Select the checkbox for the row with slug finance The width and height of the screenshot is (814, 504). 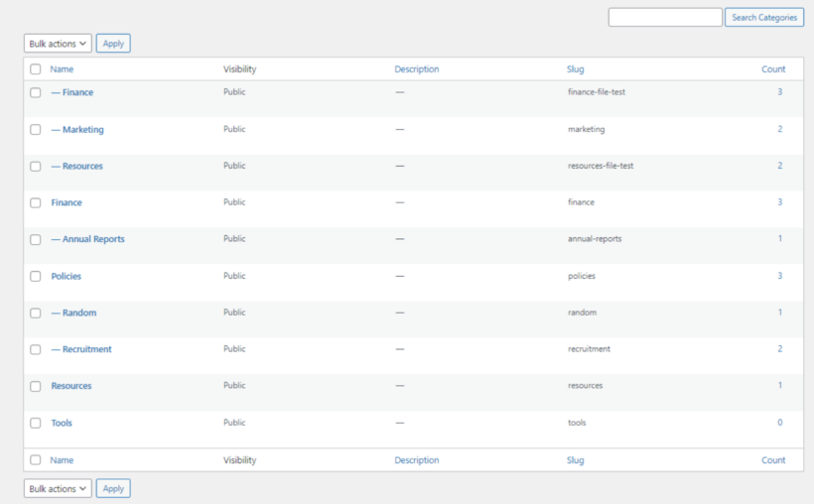pyautogui.click(x=36, y=202)
